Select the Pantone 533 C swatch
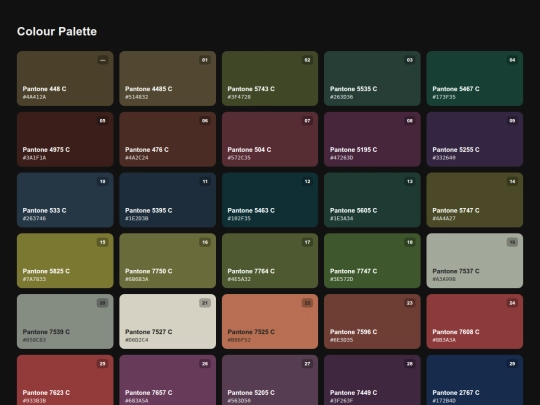540x405 pixels. [x=65, y=200]
